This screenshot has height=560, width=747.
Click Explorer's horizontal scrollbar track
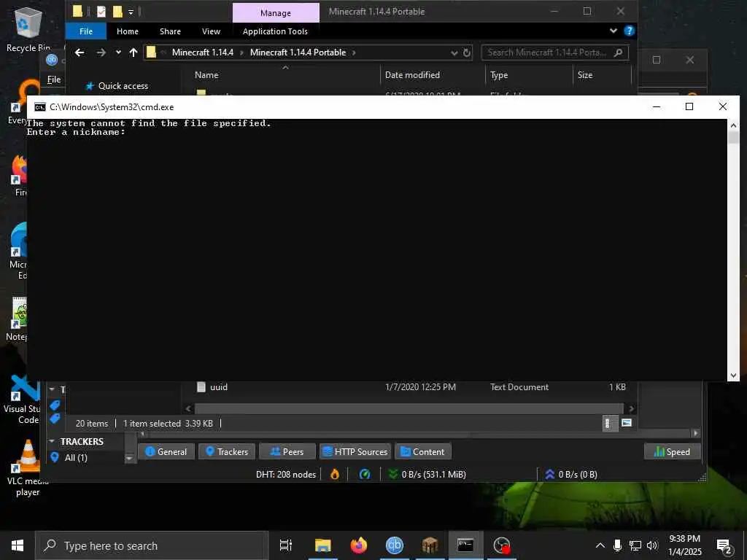409,408
